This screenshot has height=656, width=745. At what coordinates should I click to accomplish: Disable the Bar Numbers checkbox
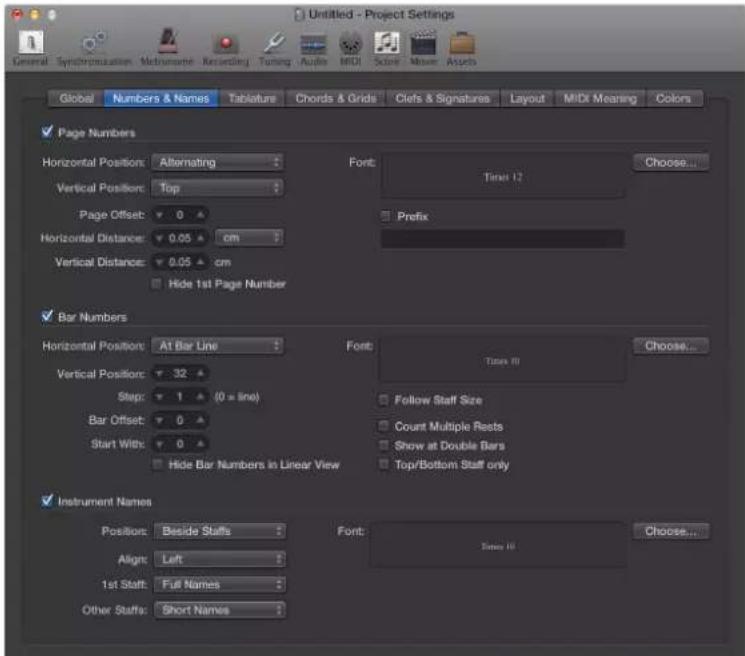point(47,316)
